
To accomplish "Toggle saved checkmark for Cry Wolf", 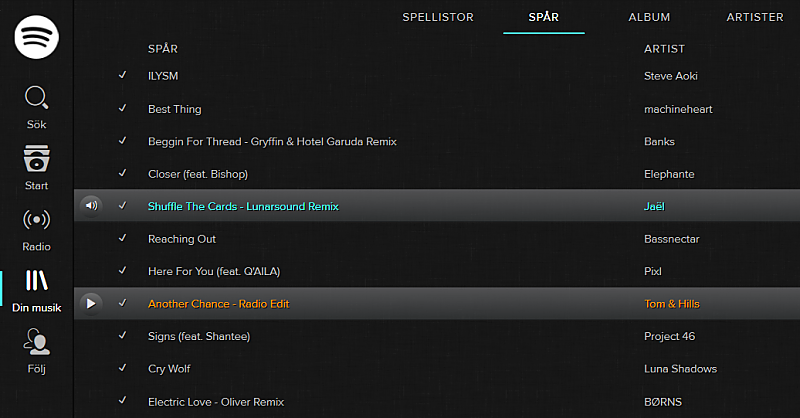I will coord(122,369).
